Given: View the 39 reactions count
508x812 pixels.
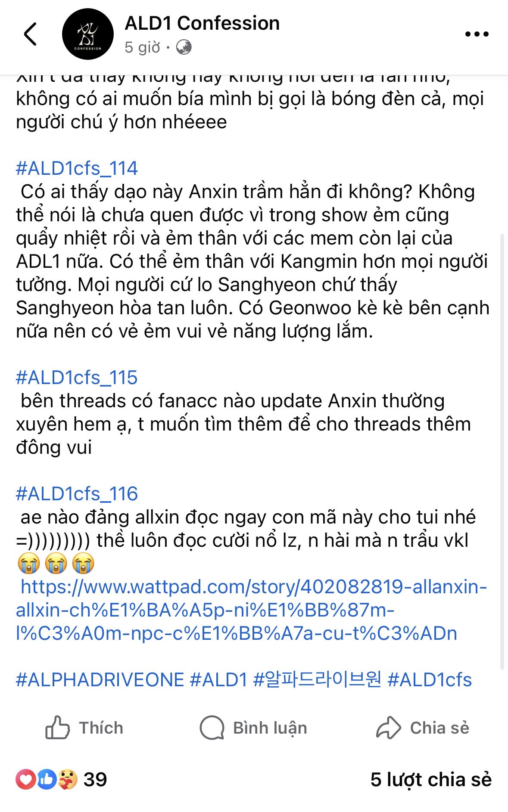Looking at the screenshot, I should 95,779.
